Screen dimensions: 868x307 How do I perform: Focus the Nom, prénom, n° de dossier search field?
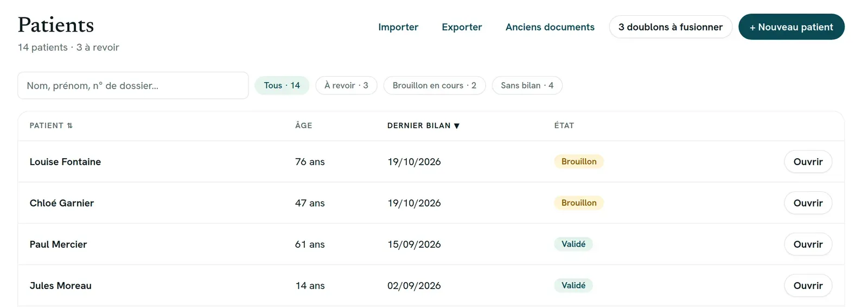[x=133, y=85]
